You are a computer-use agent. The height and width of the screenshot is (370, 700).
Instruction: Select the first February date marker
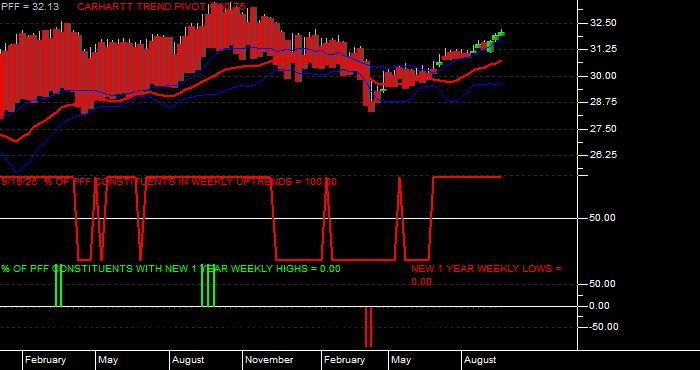coord(45,360)
